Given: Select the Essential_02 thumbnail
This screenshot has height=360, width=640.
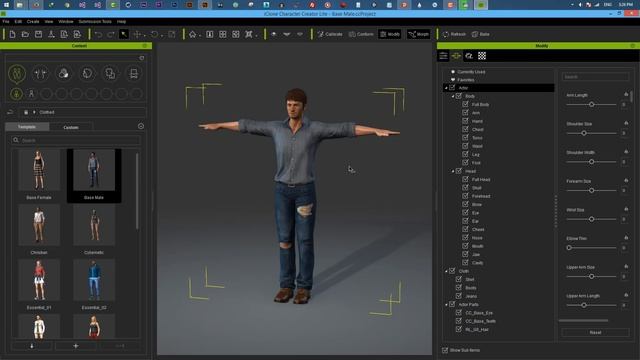Looking at the screenshot, I should pyautogui.click(x=94, y=280).
